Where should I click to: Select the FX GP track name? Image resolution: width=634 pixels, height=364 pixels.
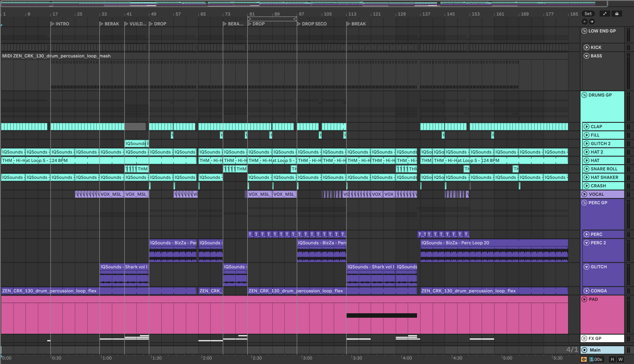point(595,338)
